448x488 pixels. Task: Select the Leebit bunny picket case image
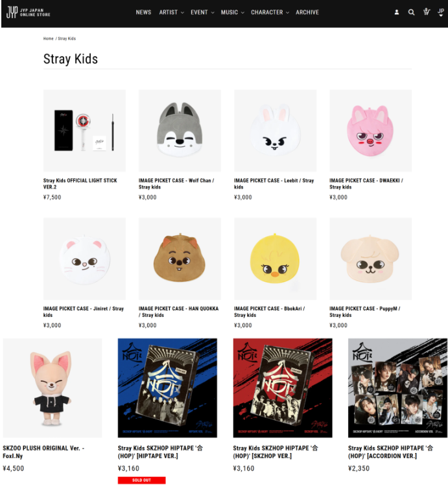pos(275,130)
